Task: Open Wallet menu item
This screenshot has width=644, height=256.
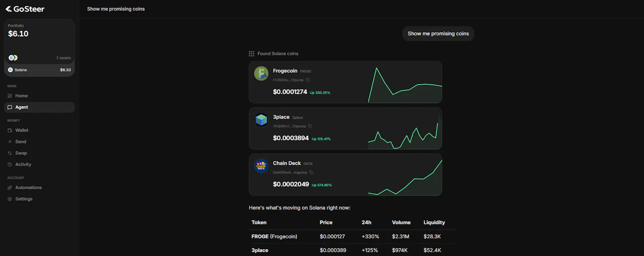Action: [x=39, y=131]
